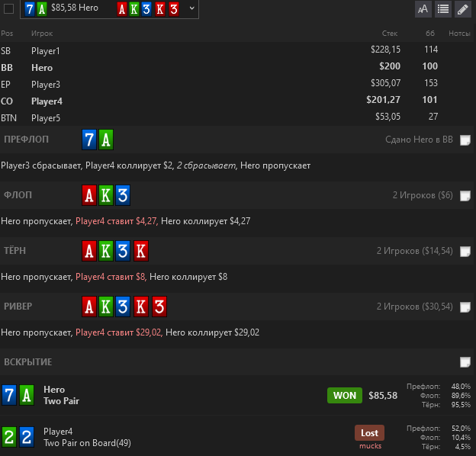This screenshot has height=456, width=476.
Task: Click the РИВЕР section label
Action: (18, 306)
